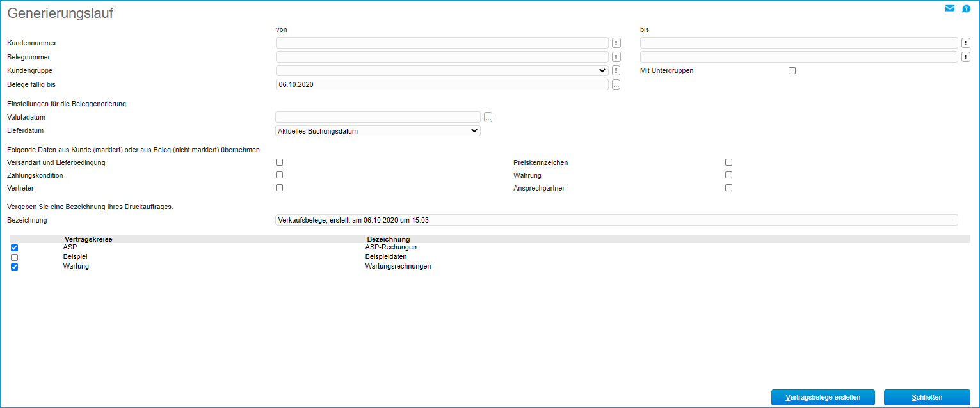Click the Vertragskreise column header
Screen dimensions: 980x408
[x=88, y=239]
